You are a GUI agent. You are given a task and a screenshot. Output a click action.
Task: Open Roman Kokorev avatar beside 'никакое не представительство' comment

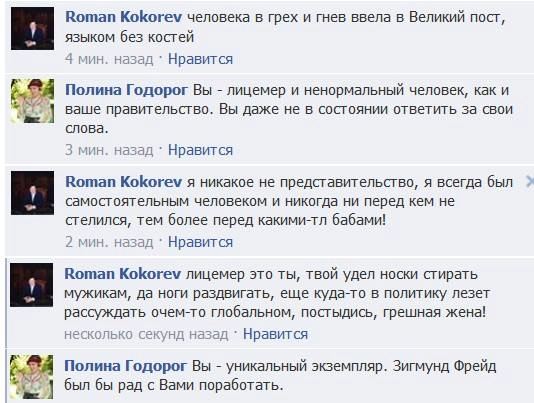coord(32,193)
